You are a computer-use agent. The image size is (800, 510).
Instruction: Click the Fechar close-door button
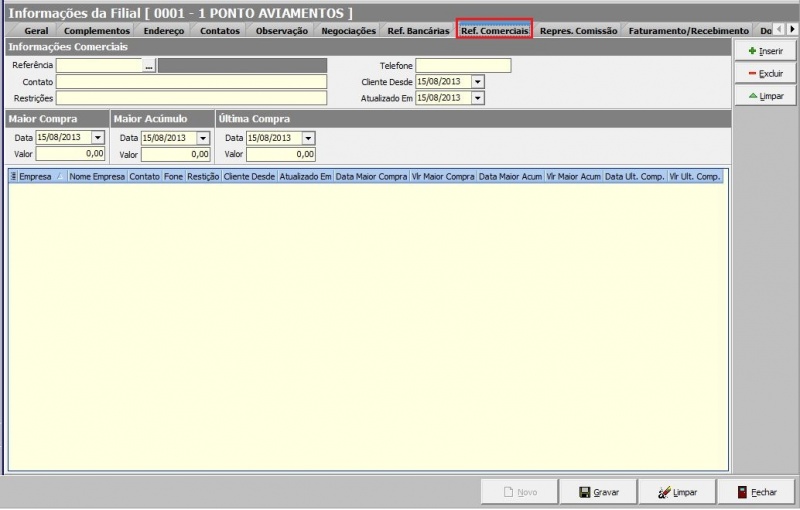point(756,492)
